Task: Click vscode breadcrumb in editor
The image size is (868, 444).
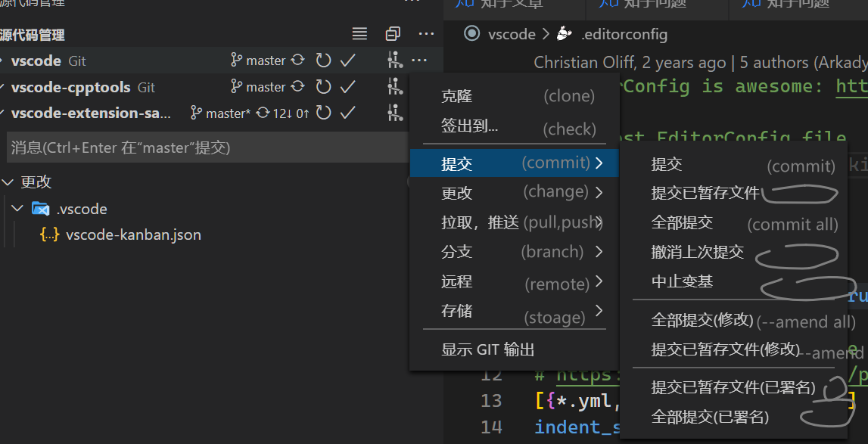Action: pyautogui.click(x=512, y=34)
